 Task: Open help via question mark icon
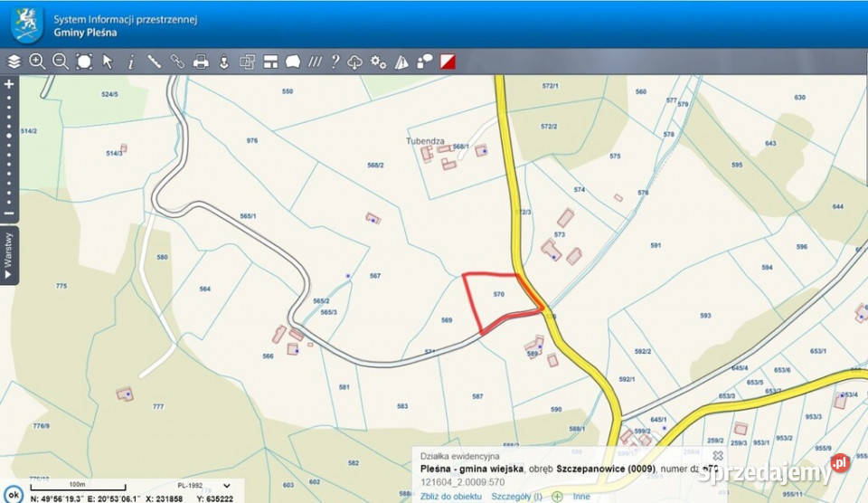[x=335, y=62]
